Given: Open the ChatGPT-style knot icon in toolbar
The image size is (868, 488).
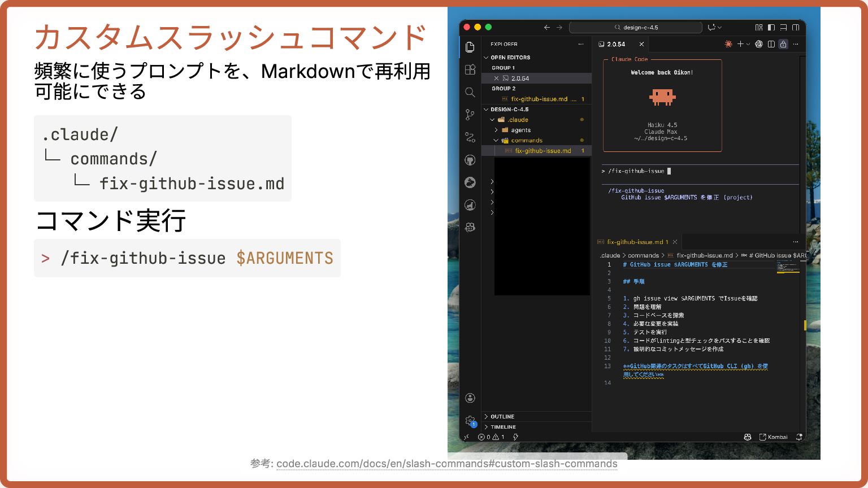Looking at the screenshot, I should (759, 44).
